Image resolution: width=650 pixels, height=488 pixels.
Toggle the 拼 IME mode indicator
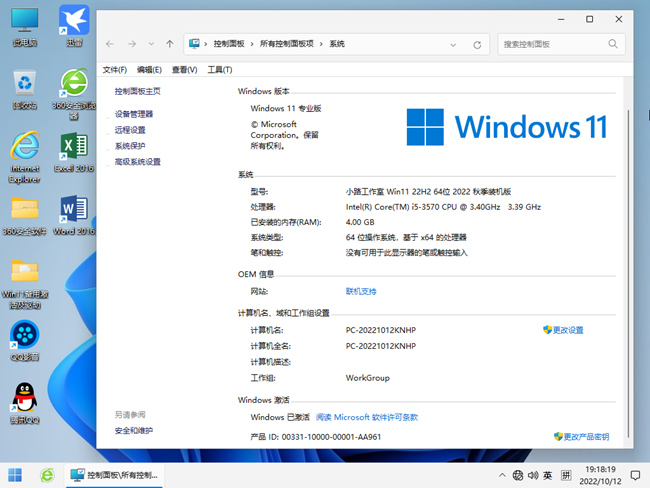[x=566, y=475]
